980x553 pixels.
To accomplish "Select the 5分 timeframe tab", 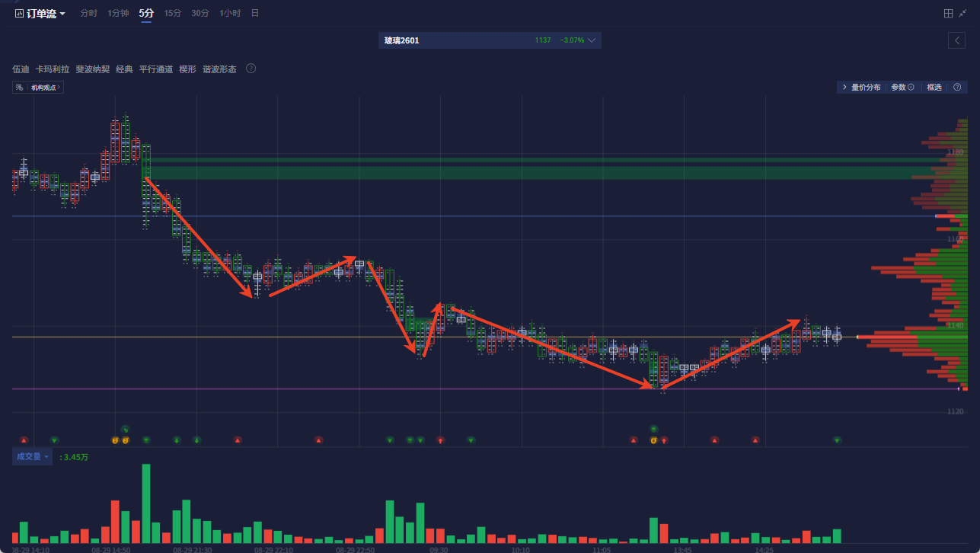I will tap(145, 14).
